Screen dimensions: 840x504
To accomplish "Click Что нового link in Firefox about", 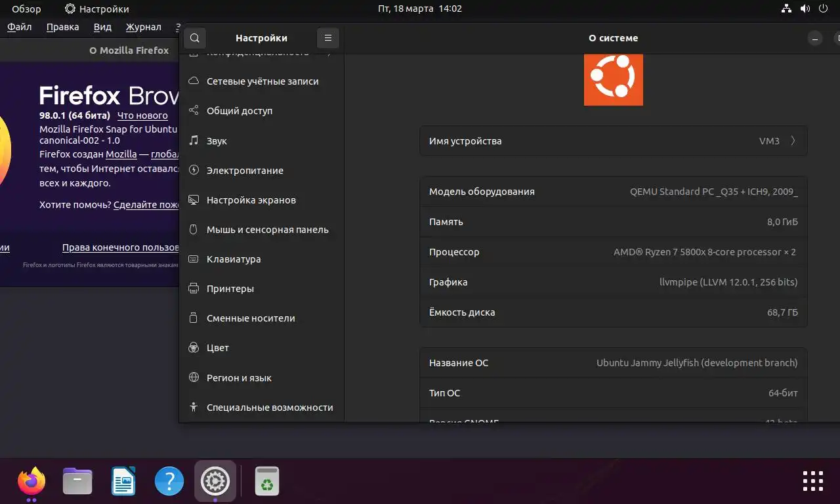I will pos(142,115).
